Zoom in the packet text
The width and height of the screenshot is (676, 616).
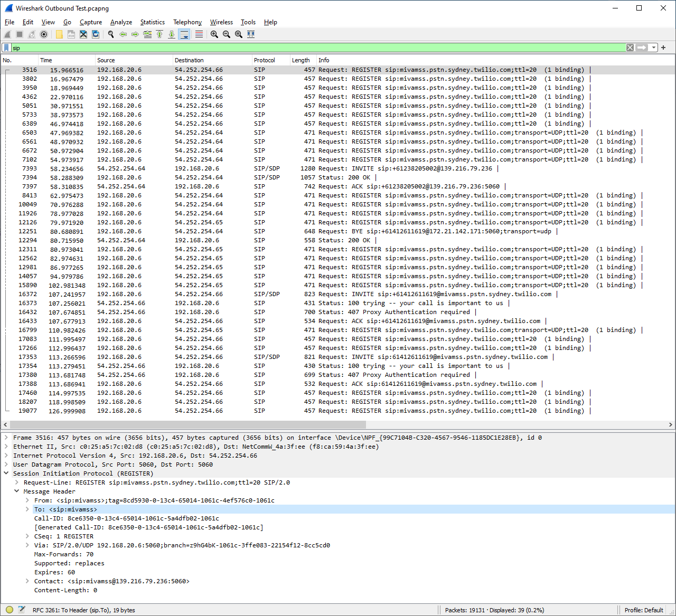pyautogui.click(x=214, y=34)
